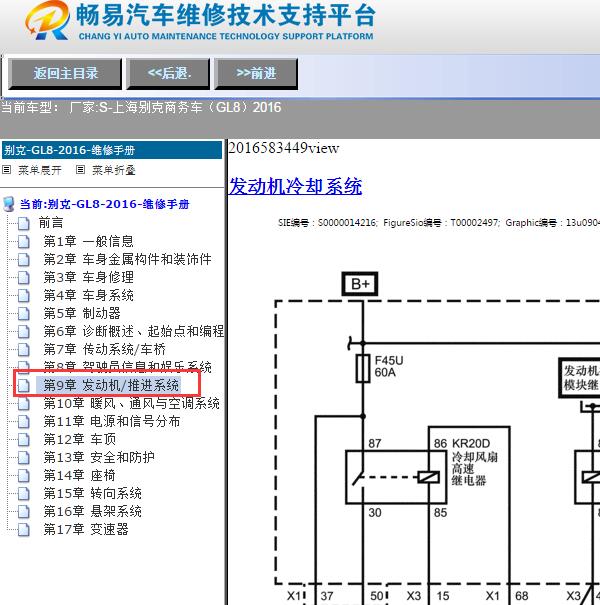The height and width of the screenshot is (605, 600).
Task: Click the B+ terminal box in the diagram
Action: (360, 284)
